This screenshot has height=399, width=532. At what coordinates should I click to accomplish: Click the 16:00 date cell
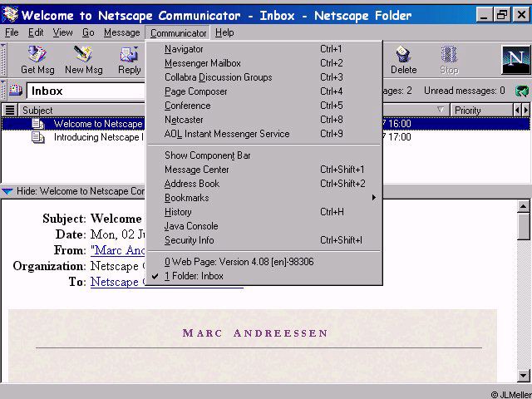[x=399, y=124]
